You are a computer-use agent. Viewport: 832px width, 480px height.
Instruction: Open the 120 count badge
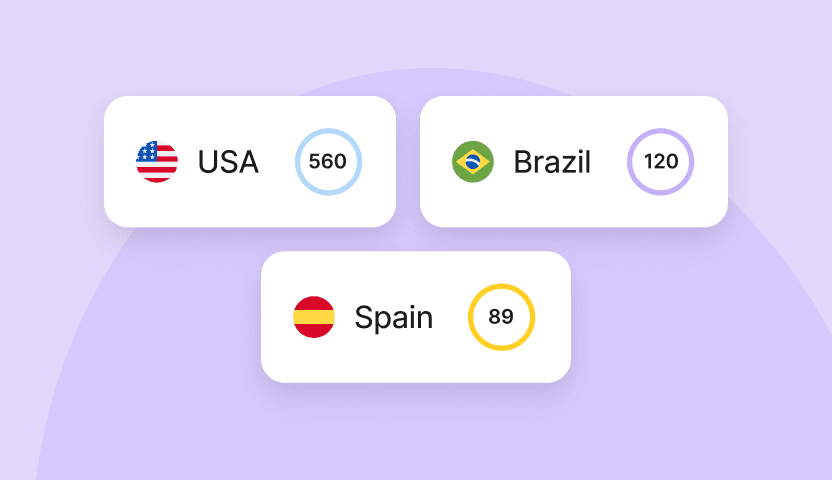pyautogui.click(x=661, y=161)
